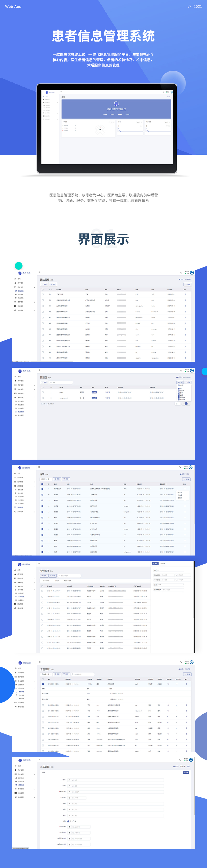Screen dimensions: 207x868
Task: Click the moon icon on 员工管理 page
Action: pyautogui.click(x=180, y=760)
